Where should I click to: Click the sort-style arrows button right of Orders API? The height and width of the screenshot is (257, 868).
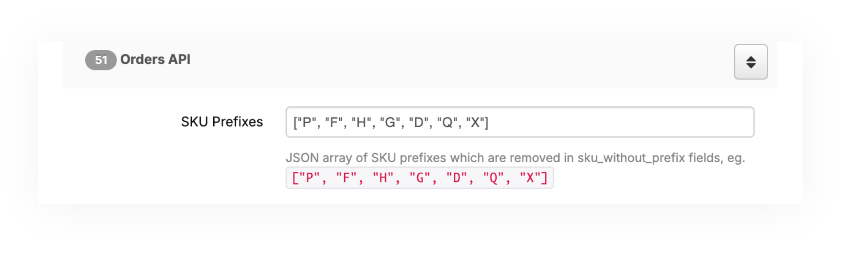(750, 62)
